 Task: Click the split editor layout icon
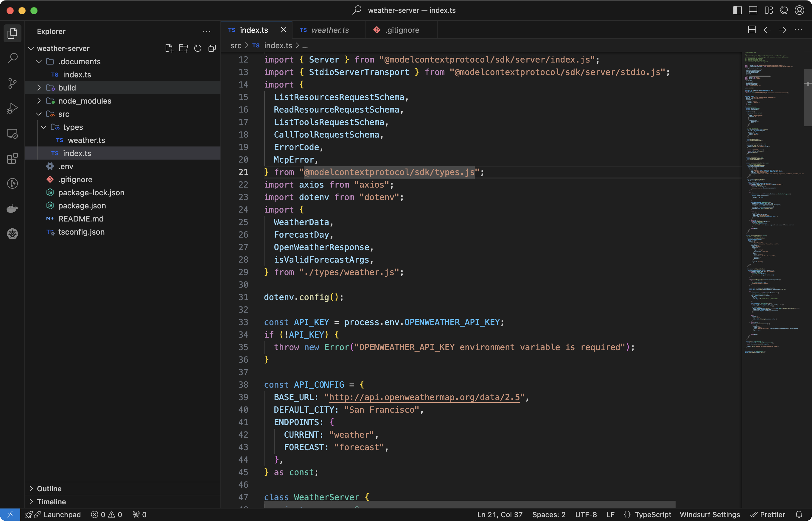(752, 30)
